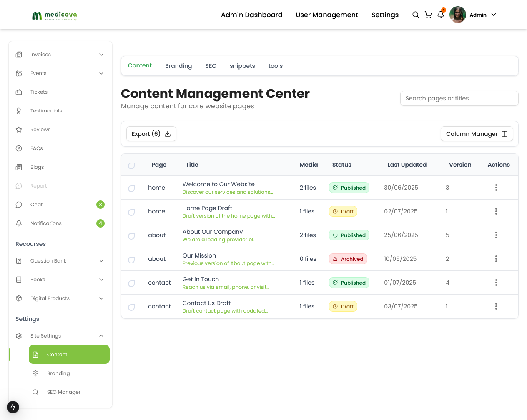
Task: Select the Home Page Draft row checkbox
Action: (131, 212)
